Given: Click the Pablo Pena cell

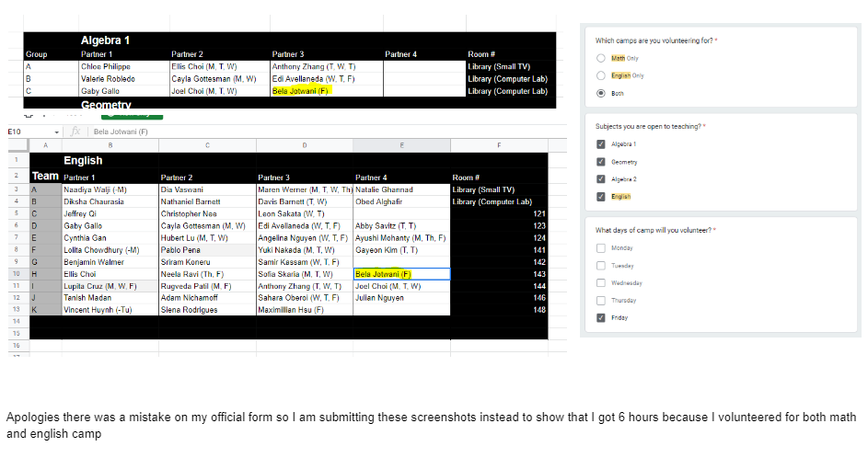Looking at the screenshot, I should [208, 250].
